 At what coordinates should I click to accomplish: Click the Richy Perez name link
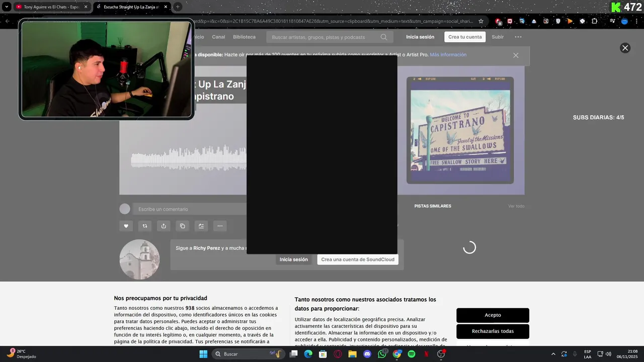coord(207,248)
